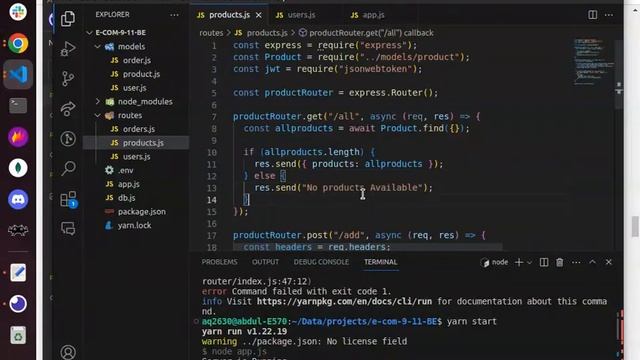Click routes in the breadcrumb
Screen dimensions: 640x360
(211, 33)
